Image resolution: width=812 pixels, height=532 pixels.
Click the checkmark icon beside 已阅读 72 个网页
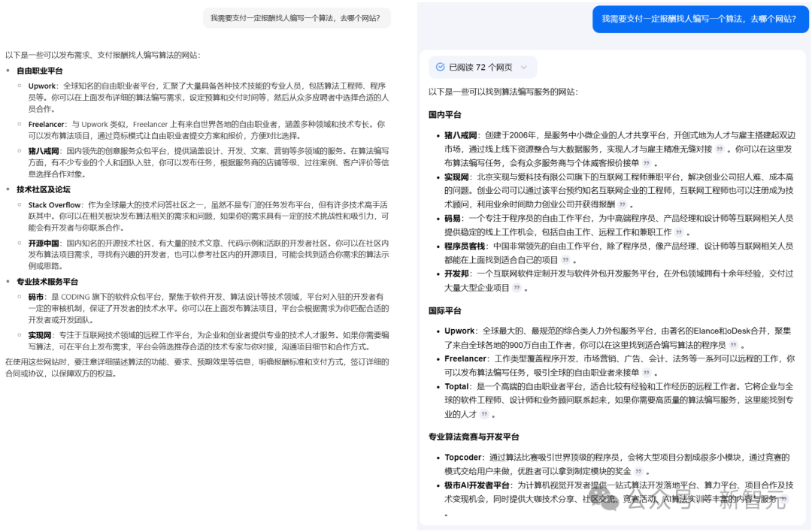[440, 67]
